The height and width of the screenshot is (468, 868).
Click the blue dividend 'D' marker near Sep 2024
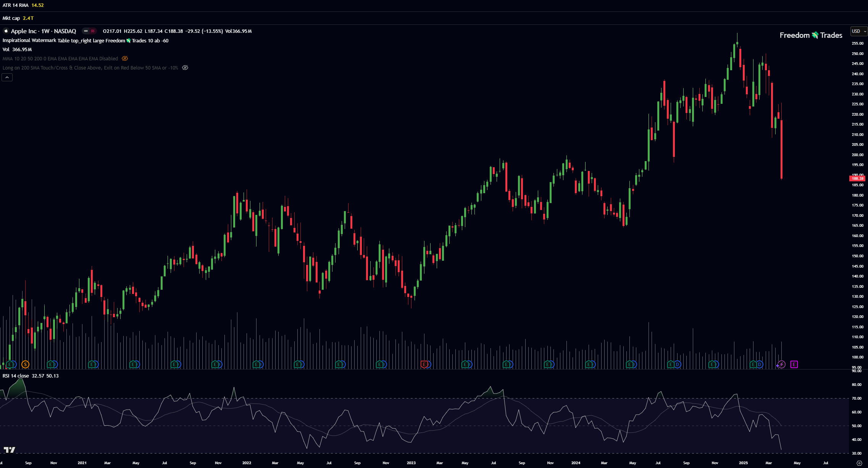tap(677, 365)
